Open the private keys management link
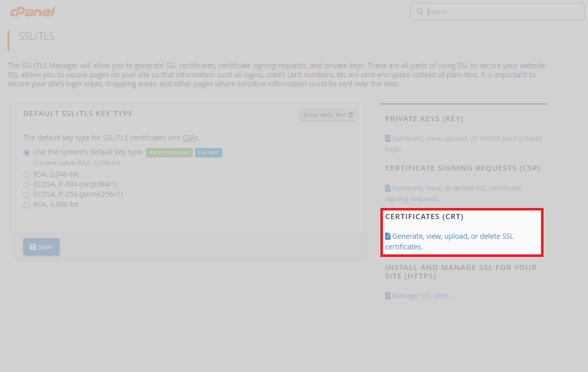The width and height of the screenshot is (588, 372). point(464,143)
